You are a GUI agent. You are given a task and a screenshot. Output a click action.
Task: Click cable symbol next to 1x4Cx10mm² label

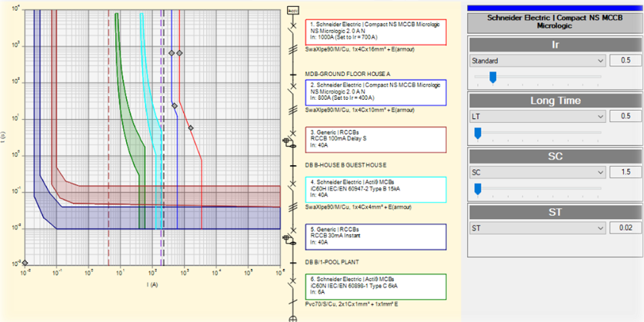click(x=293, y=110)
